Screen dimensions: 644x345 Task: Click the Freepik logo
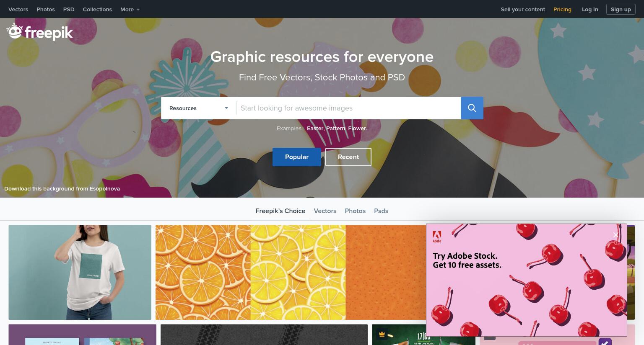coord(40,32)
